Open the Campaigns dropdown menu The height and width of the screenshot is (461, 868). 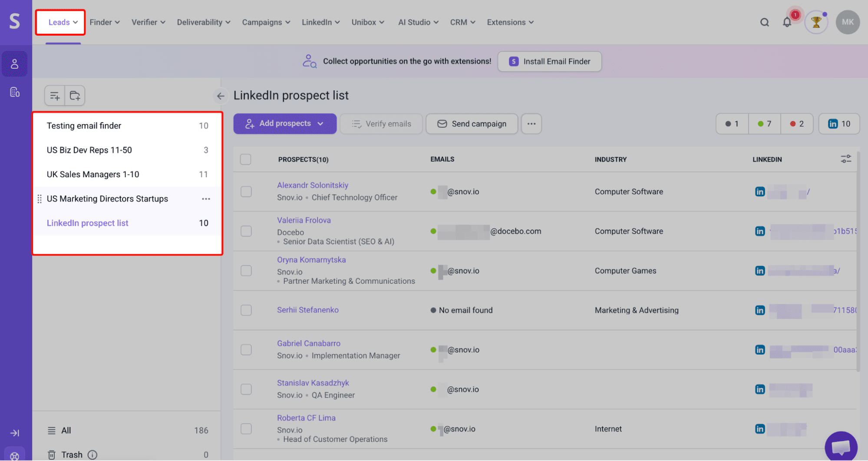tap(266, 23)
